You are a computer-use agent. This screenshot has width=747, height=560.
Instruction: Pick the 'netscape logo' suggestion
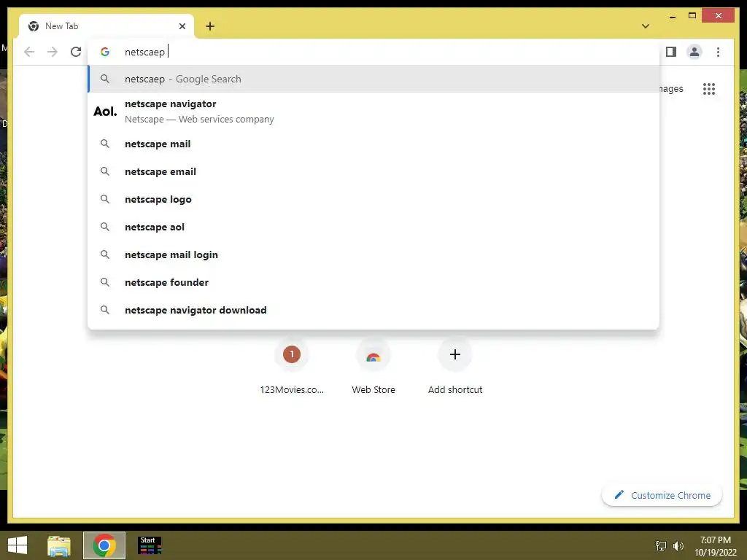[373, 199]
